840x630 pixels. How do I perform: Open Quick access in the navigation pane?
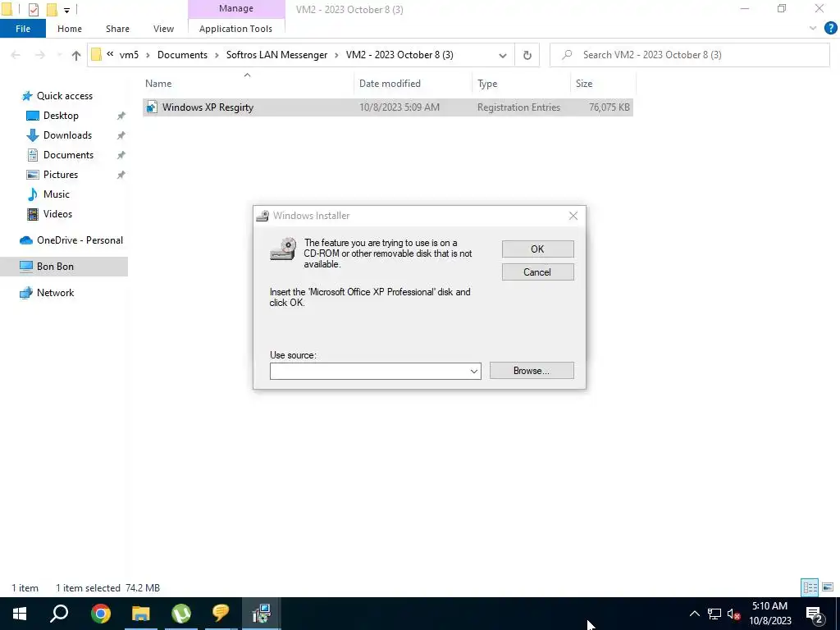coord(64,96)
